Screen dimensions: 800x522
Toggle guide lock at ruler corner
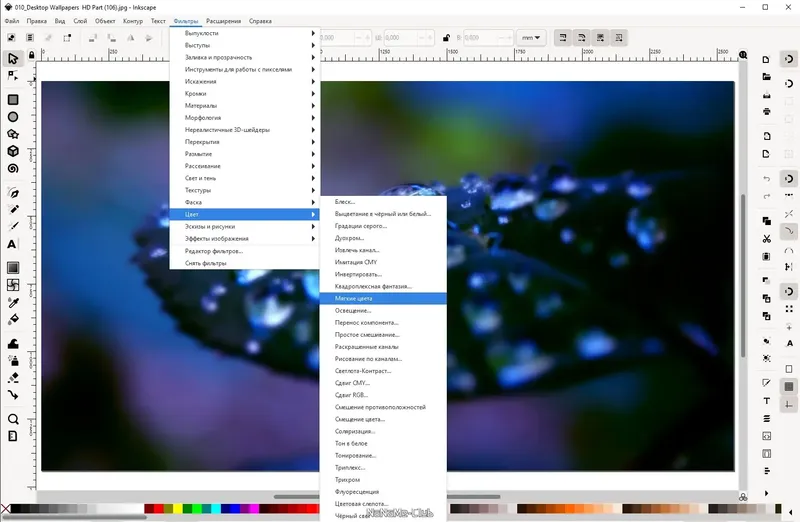(32, 55)
